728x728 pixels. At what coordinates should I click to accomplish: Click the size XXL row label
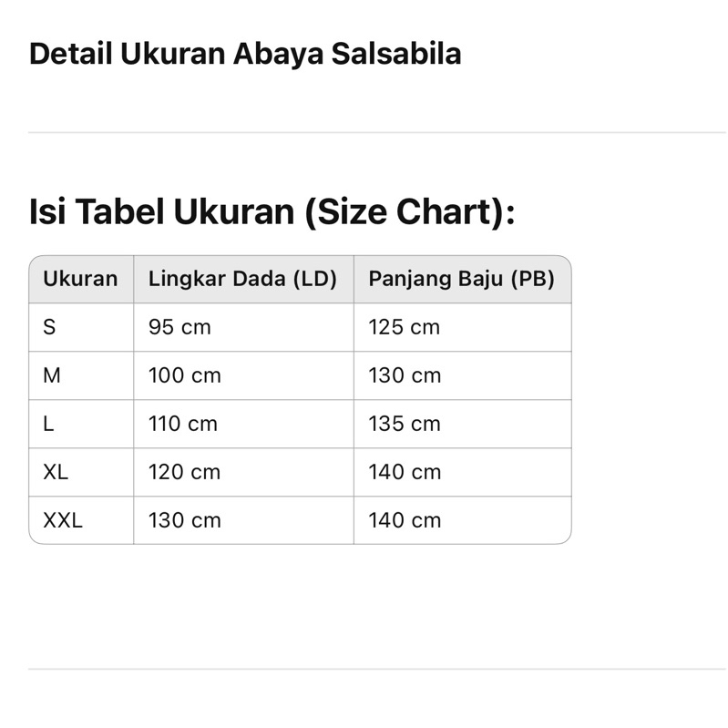tap(63, 520)
